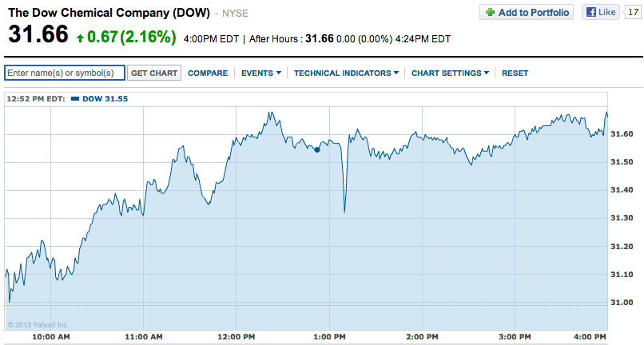Click The Dow Chemical Company (DOW) title
644x345 pixels.
point(109,13)
